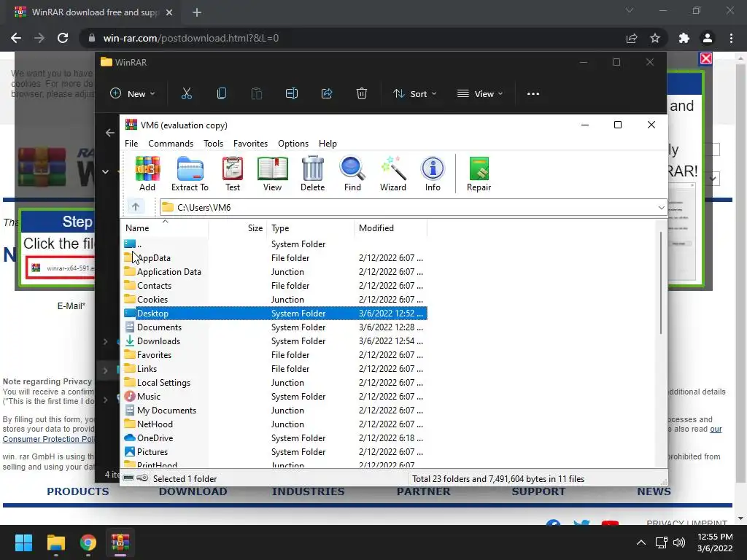Screen dimensions: 747x560
Task: Open the Sort dropdown in Explorer
Action: [x=414, y=94]
